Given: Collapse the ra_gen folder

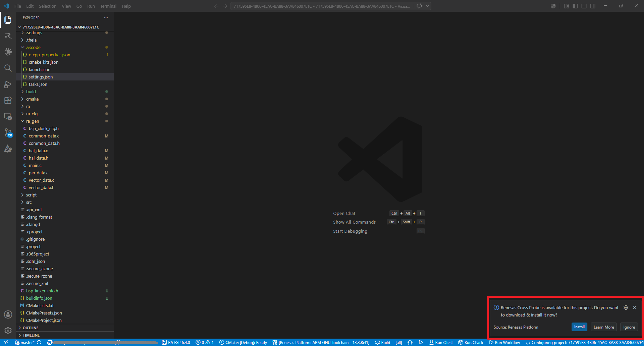Looking at the screenshot, I should coord(65,121).
